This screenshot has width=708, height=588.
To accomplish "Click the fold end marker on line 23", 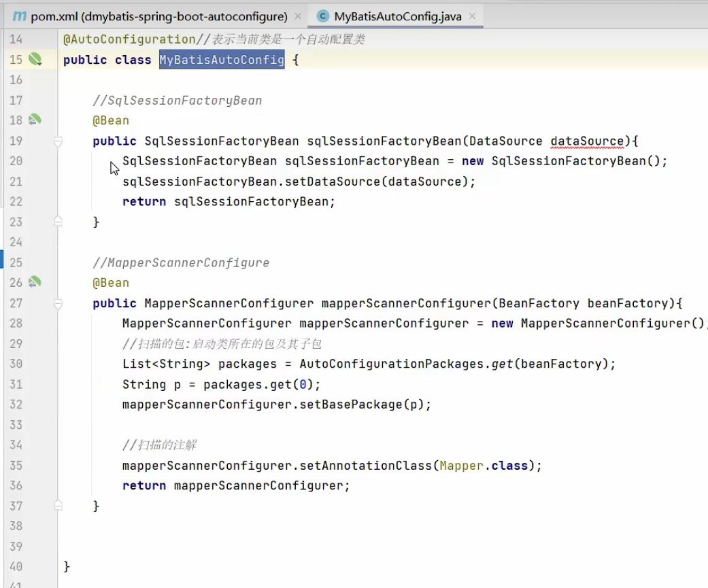I will (58, 222).
